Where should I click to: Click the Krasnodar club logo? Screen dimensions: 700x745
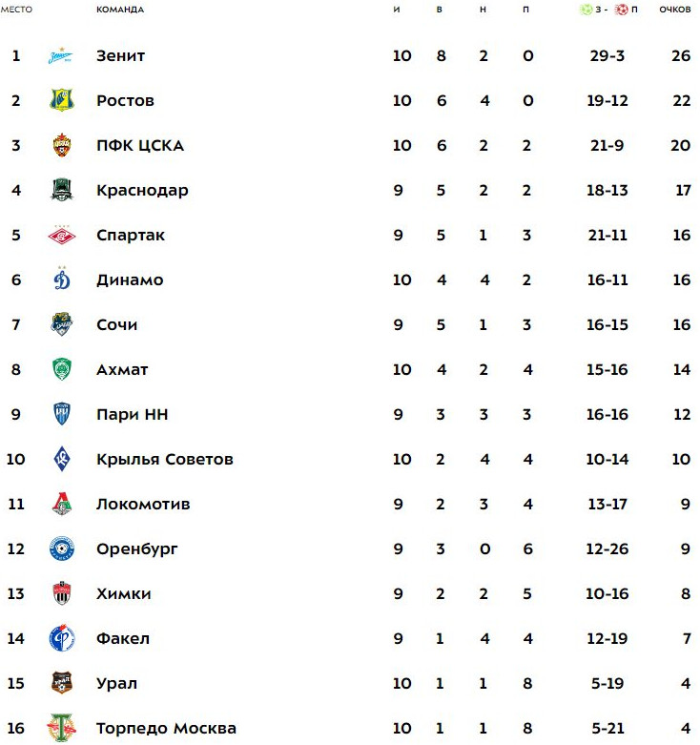coord(61,190)
